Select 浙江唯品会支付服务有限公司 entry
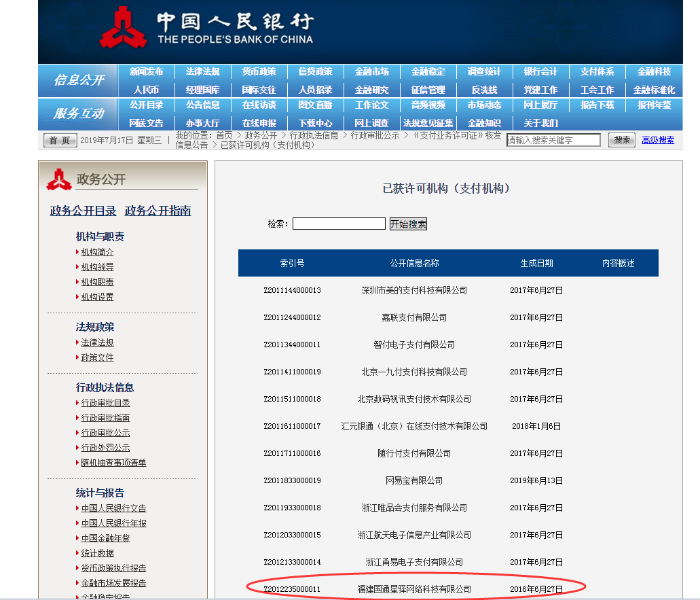Screen dimensions: 700x600 click(414, 508)
